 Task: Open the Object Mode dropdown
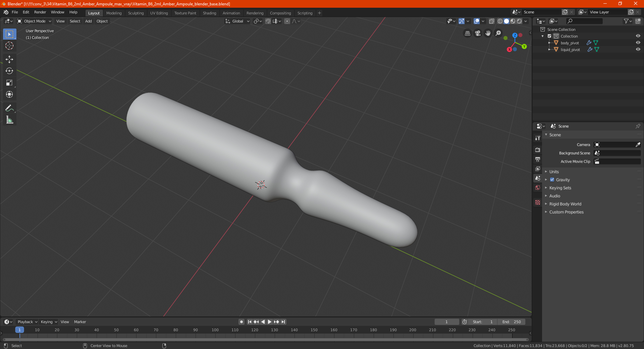(34, 21)
